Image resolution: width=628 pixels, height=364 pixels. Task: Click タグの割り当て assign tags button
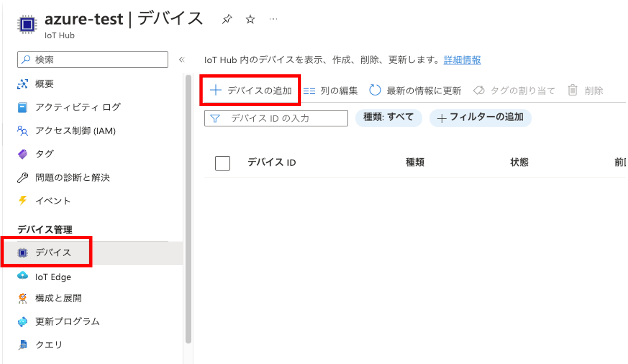[x=514, y=90]
